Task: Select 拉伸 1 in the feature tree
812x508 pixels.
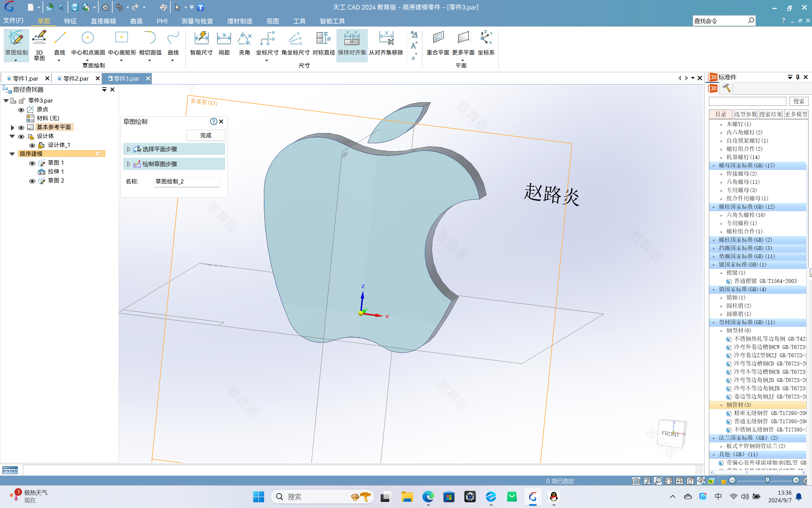Action: tap(56, 172)
